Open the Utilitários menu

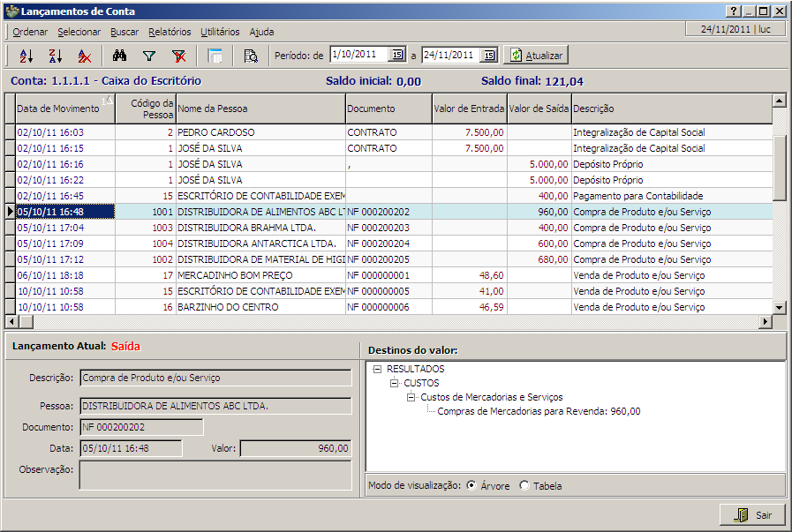[220, 32]
